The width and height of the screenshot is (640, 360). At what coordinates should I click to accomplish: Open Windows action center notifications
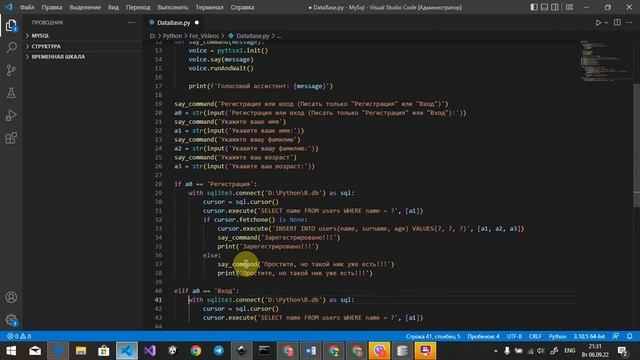622,351
